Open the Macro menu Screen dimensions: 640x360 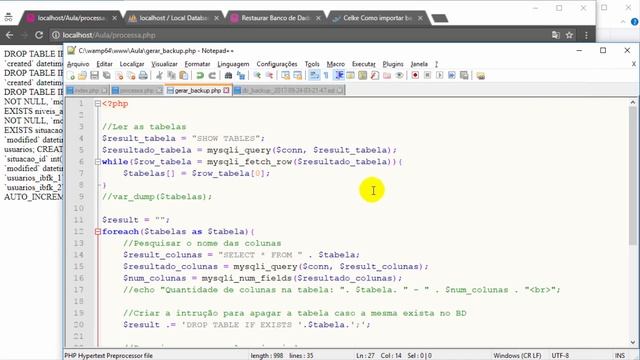pos(336,64)
